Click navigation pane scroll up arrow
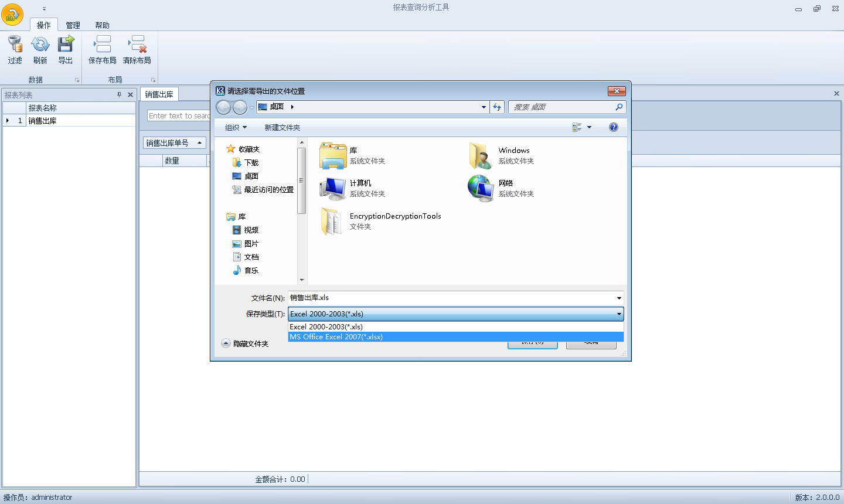Screen dimensions: 844x504 click(302, 142)
